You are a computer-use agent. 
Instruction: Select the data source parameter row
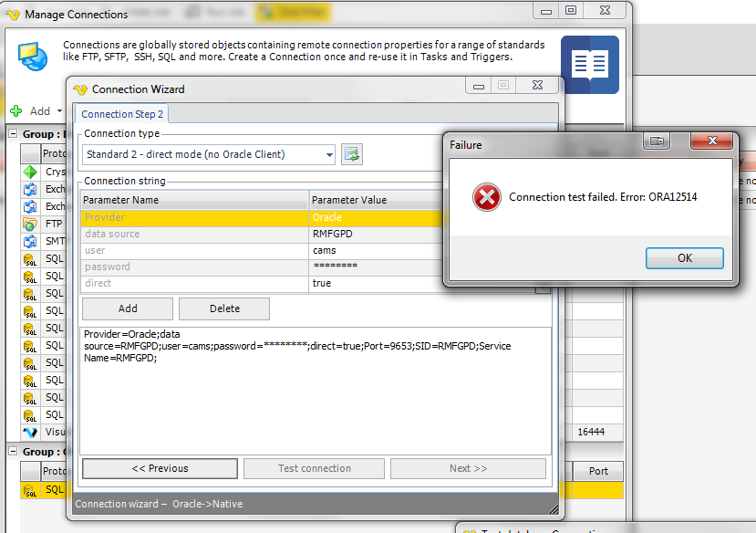coord(195,234)
